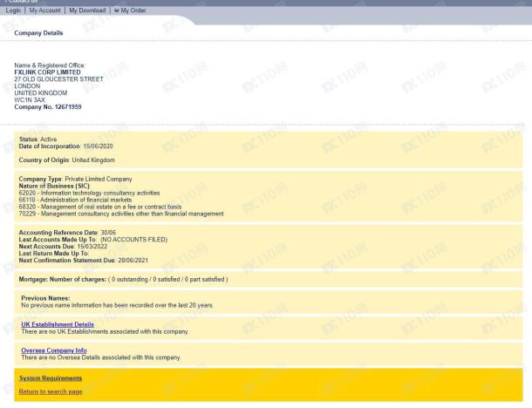Open the My Download link

pyautogui.click(x=87, y=10)
